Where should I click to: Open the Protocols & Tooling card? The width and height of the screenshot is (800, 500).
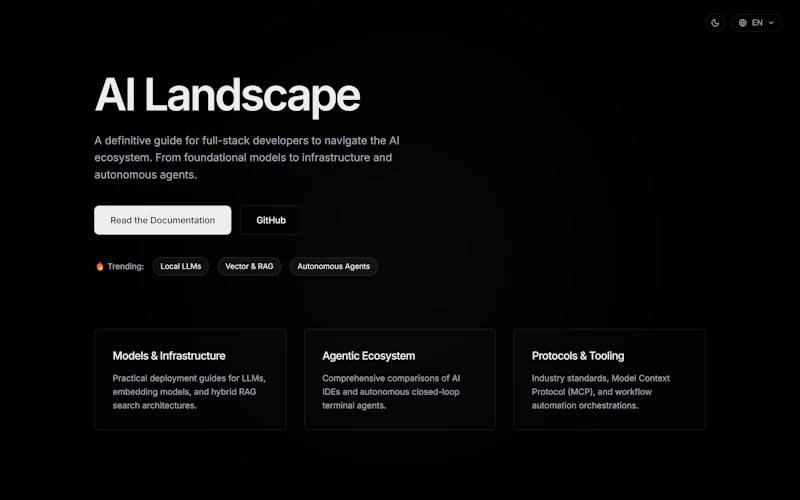click(609, 380)
